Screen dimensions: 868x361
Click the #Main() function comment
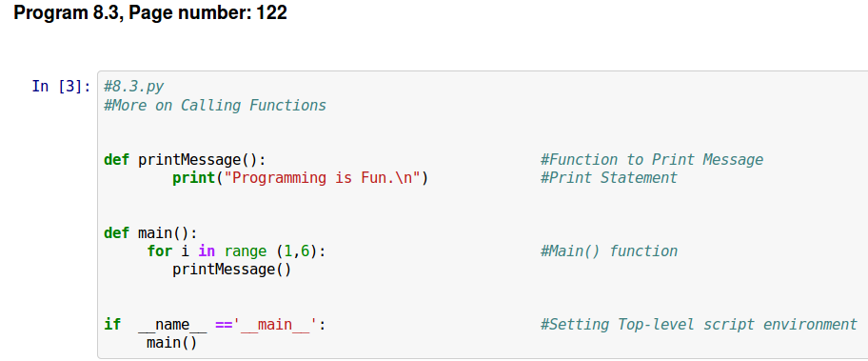point(608,251)
